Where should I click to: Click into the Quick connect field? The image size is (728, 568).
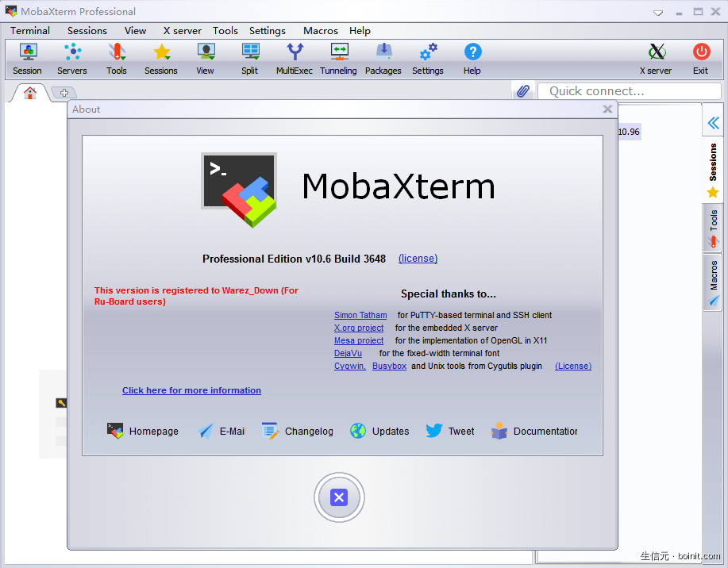tap(629, 91)
